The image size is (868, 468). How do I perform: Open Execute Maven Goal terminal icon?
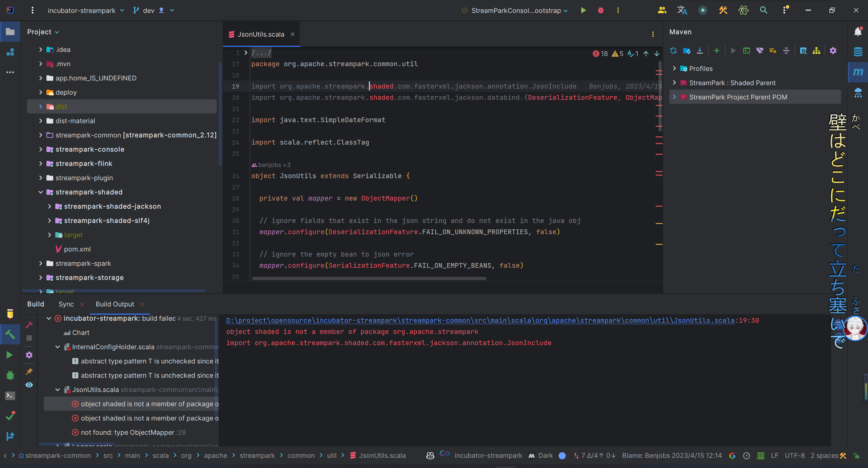point(747,51)
